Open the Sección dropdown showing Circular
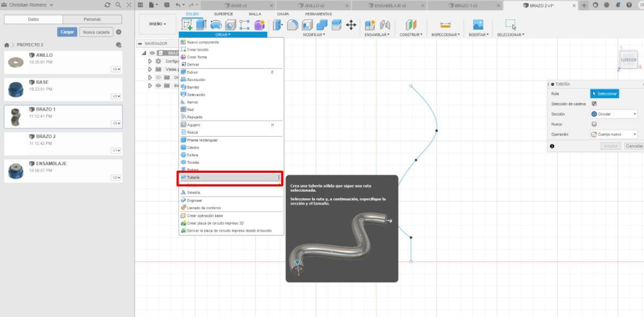The width and height of the screenshot is (644, 317). [x=614, y=114]
